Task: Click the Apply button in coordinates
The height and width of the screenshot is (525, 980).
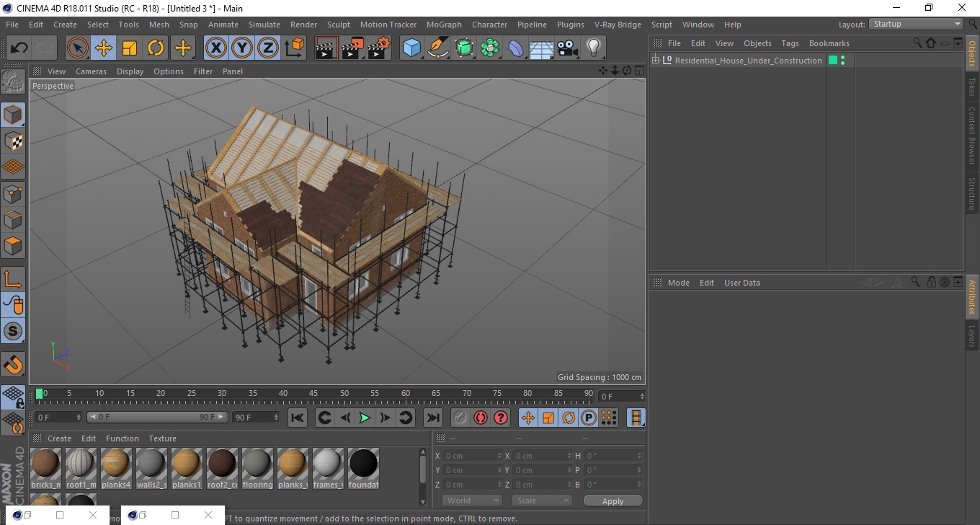Action: (612, 501)
